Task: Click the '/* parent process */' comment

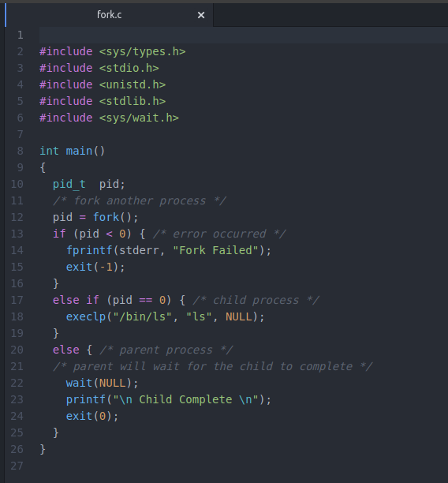Action: (x=166, y=350)
